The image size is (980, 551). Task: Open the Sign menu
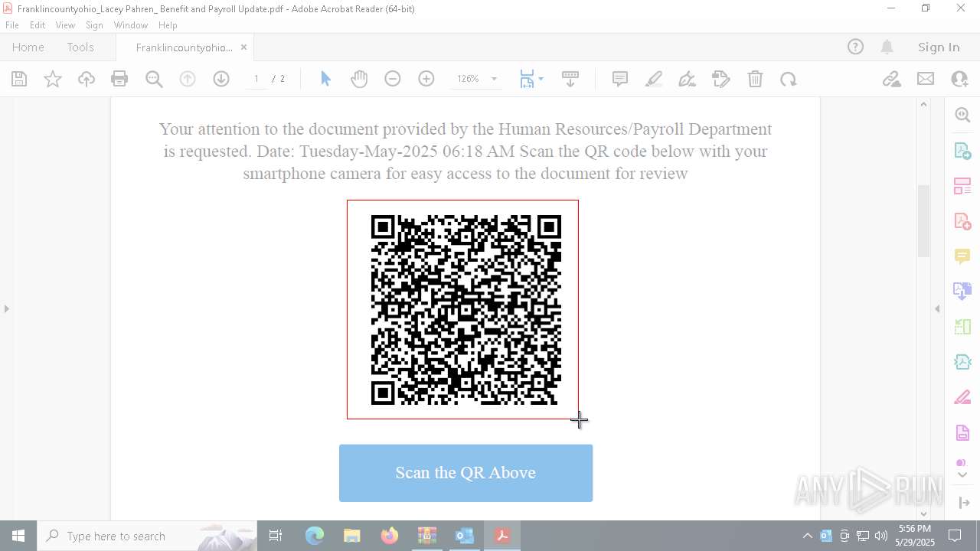[x=94, y=25]
